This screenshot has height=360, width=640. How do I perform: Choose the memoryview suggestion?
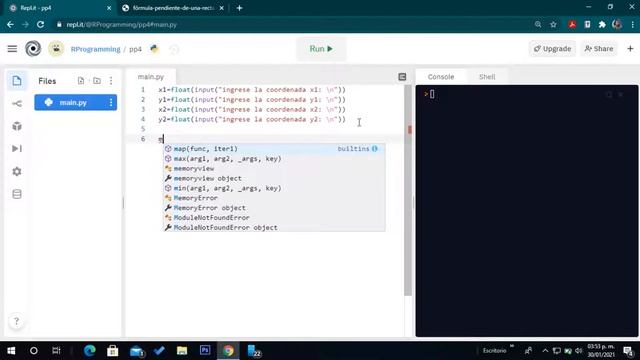(274, 169)
